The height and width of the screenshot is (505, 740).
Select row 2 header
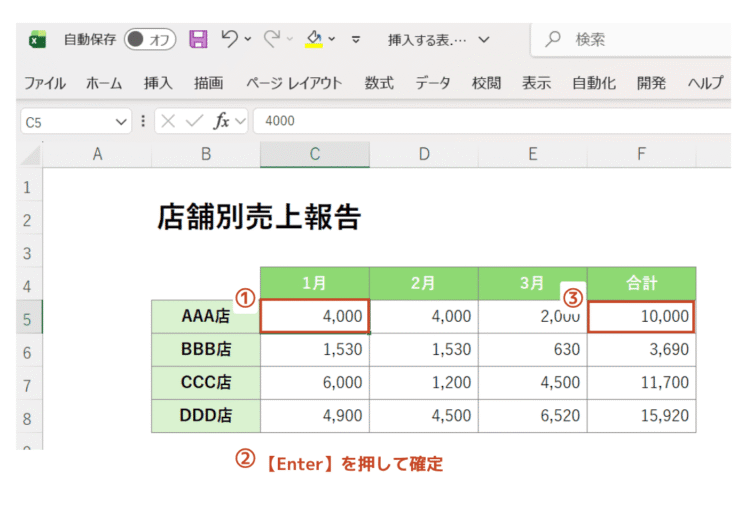[27, 220]
